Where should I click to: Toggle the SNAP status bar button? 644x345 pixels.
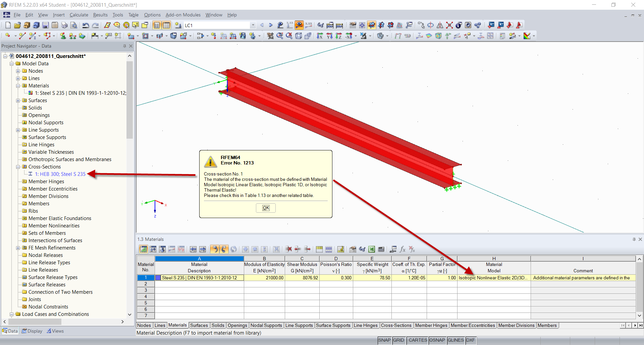pyautogui.click(x=384, y=340)
